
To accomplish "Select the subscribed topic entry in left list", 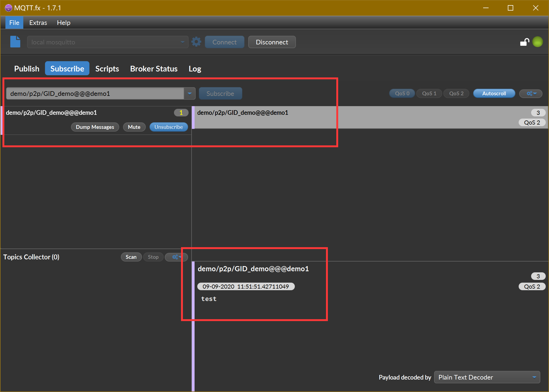I will coord(96,120).
